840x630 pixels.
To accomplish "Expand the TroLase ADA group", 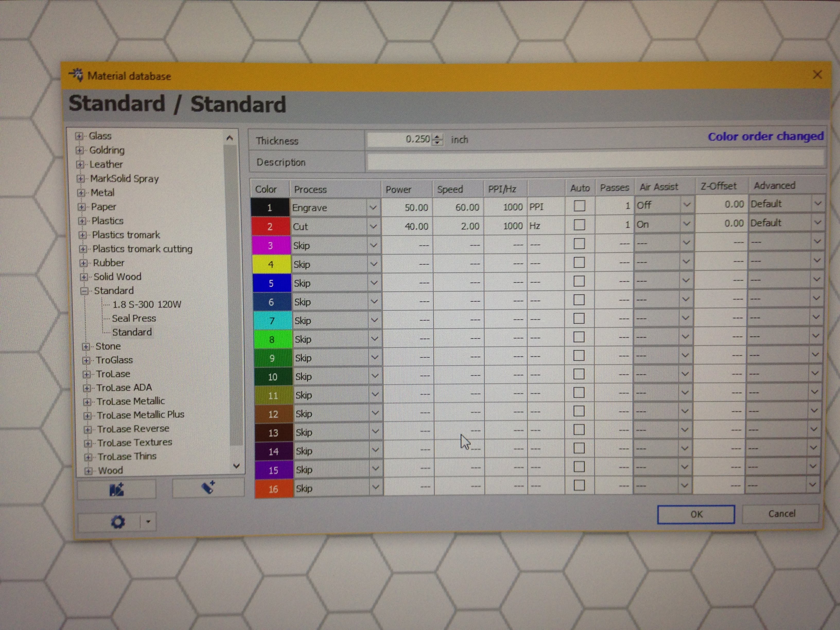I will (87, 388).
